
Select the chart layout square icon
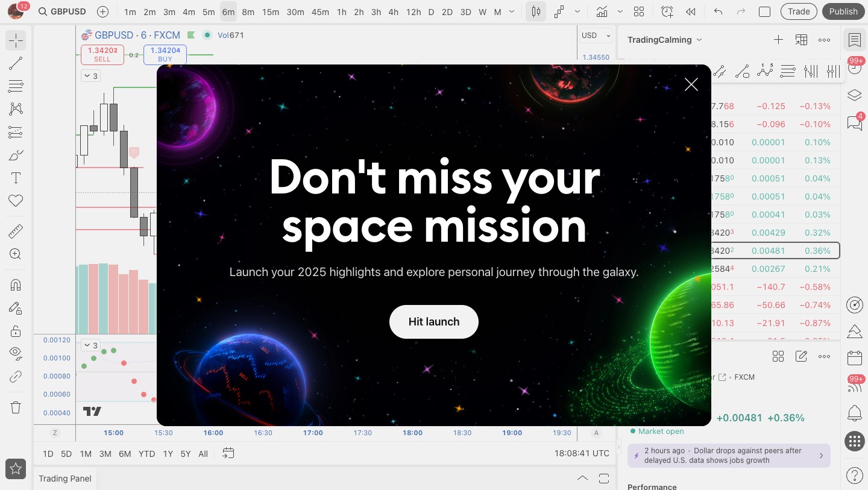(x=764, y=11)
